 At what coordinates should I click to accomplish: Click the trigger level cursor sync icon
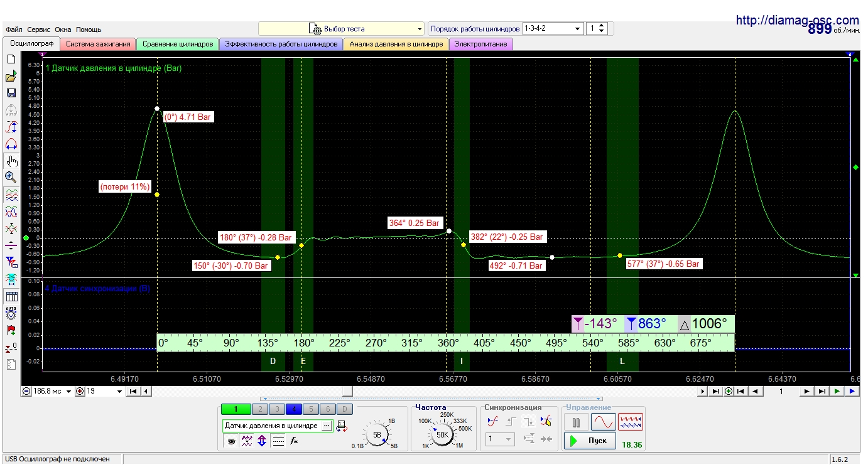(546, 421)
